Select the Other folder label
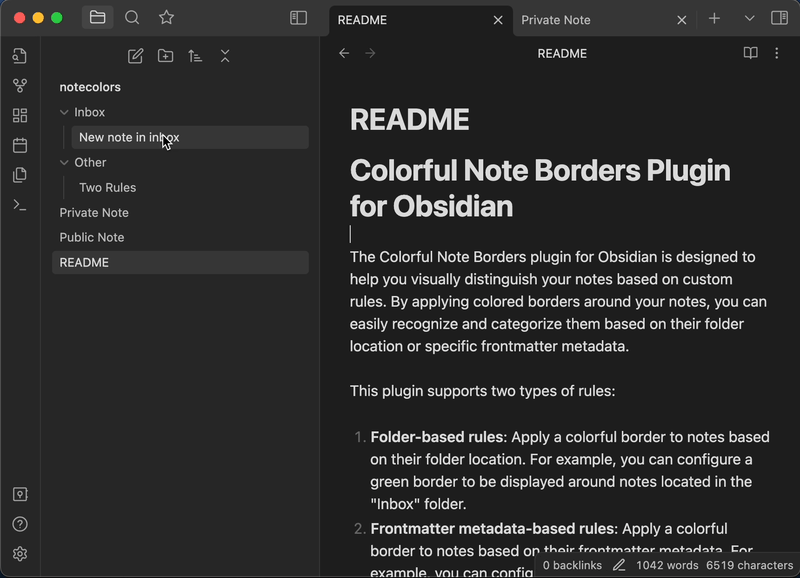Image resolution: width=800 pixels, height=578 pixels. 90,163
